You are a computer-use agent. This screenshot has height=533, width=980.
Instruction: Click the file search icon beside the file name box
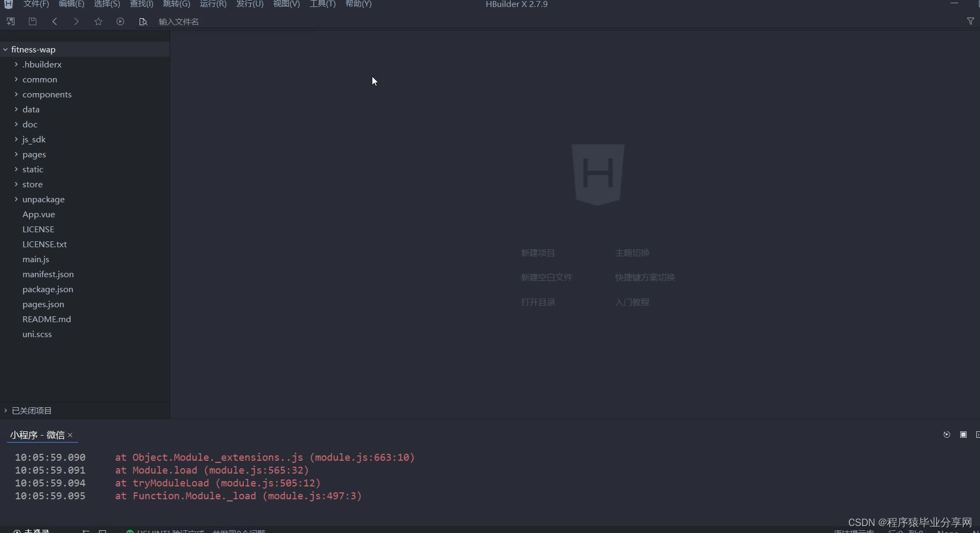click(143, 21)
